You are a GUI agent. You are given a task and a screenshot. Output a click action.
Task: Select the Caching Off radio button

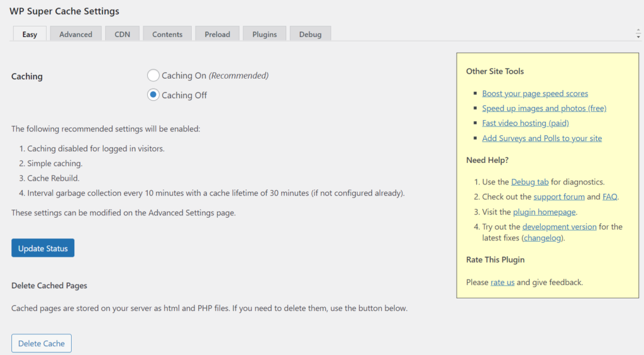tap(153, 95)
